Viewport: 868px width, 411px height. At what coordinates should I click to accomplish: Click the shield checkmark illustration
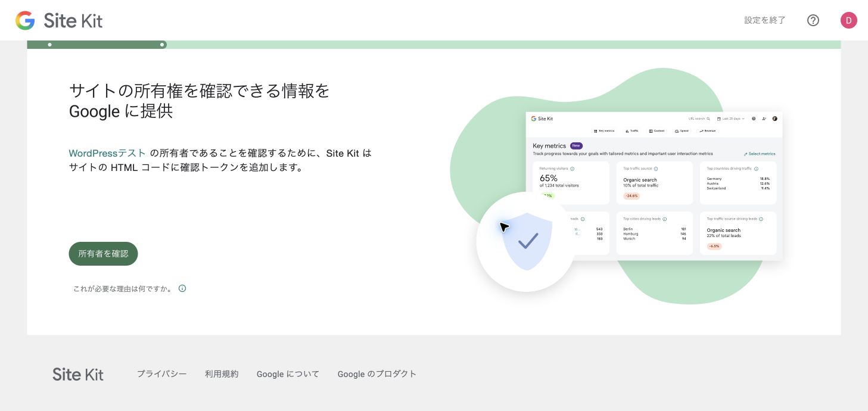coord(526,241)
